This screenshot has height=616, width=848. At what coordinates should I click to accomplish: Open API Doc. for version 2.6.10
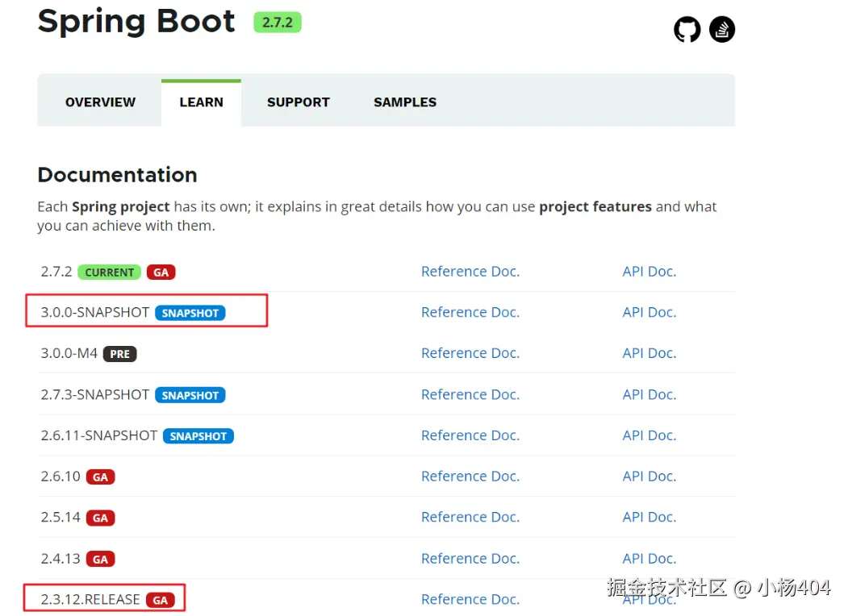[x=649, y=476]
